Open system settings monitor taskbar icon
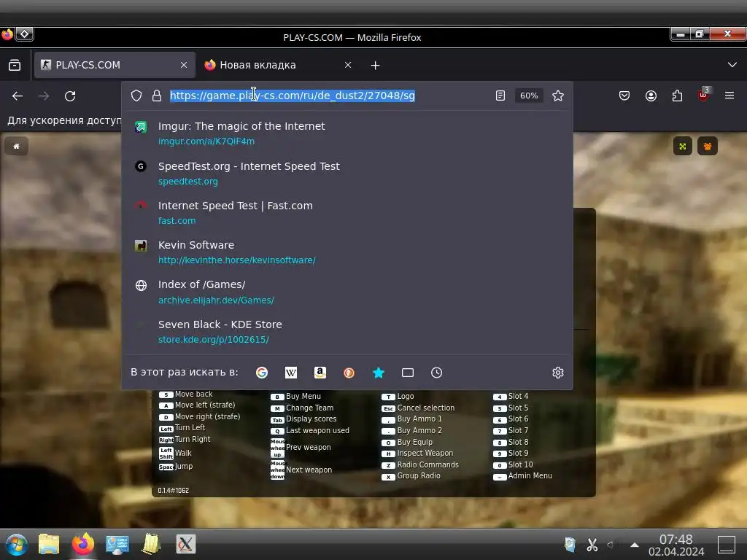Screen dimensions: 747x560 (117, 544)
